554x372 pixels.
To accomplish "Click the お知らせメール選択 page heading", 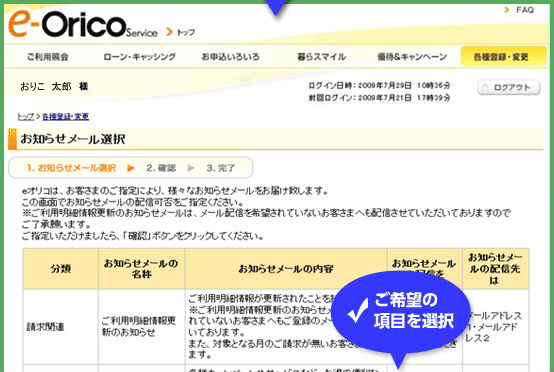I will (x=73, y=139).
